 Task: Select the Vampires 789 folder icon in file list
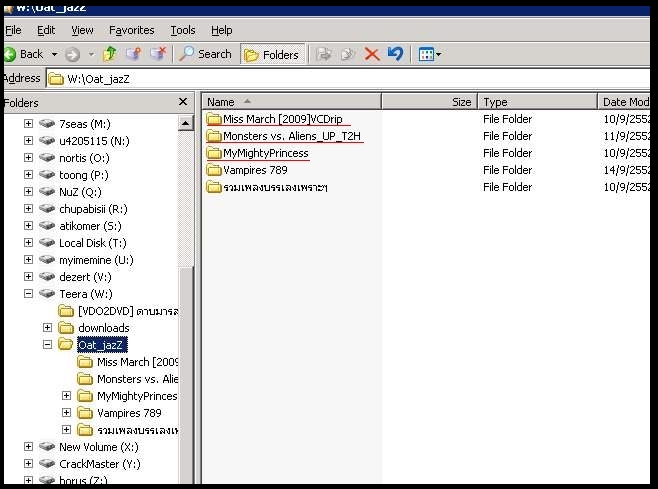pos(214,170)
